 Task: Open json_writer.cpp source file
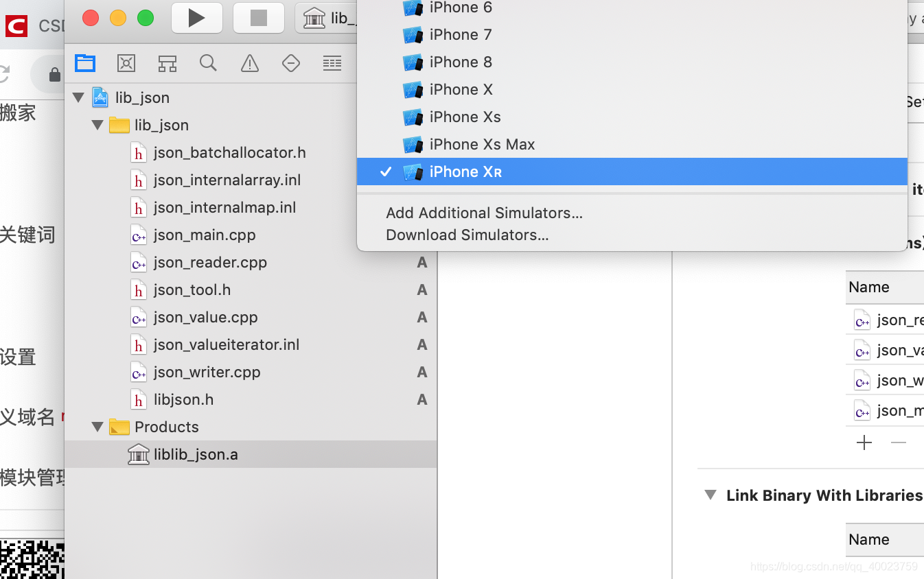click(207, 372)
